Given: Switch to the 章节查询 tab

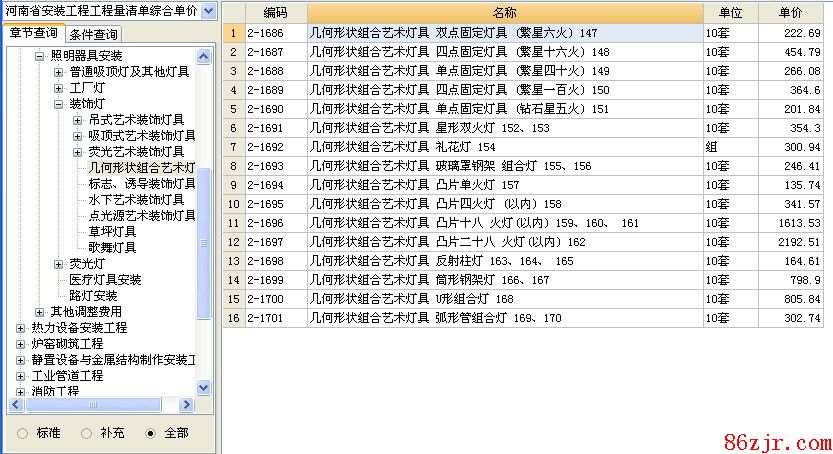Looking at the screenshot, I should coord(33,34).
